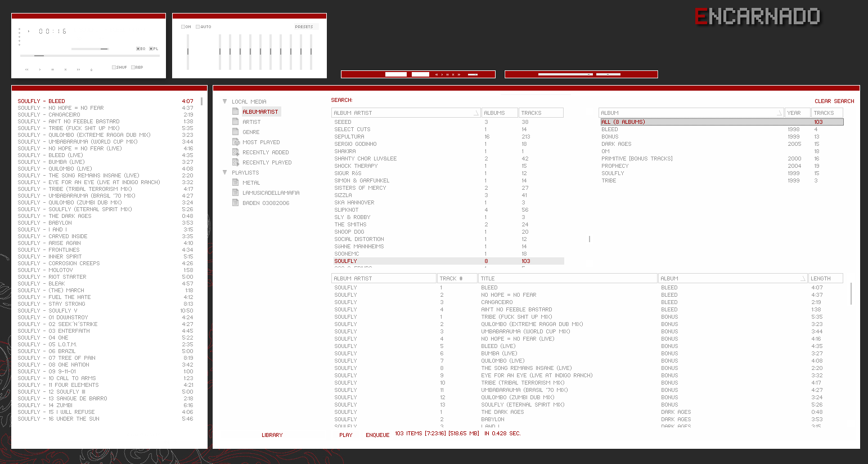Sort the track list by its Album column

(733, 278)
